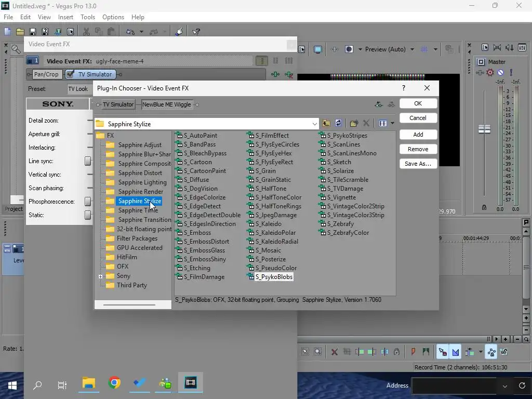The height and width of the screenshot is (399, 532).
Task: Click the Remove button
Action: point(418,149)
